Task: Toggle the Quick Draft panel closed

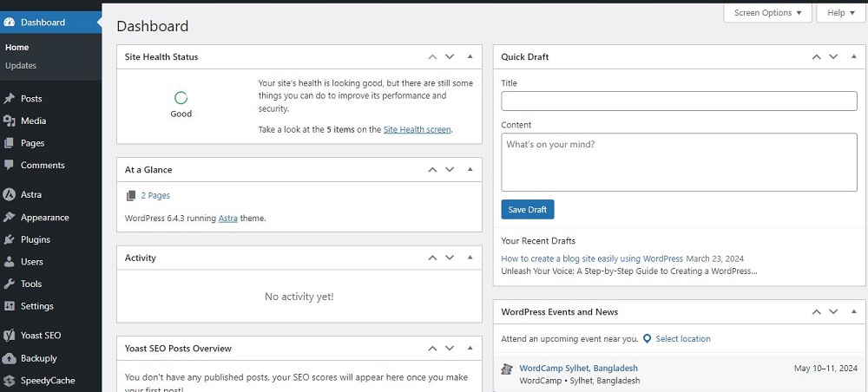Action: coord(853,56)
